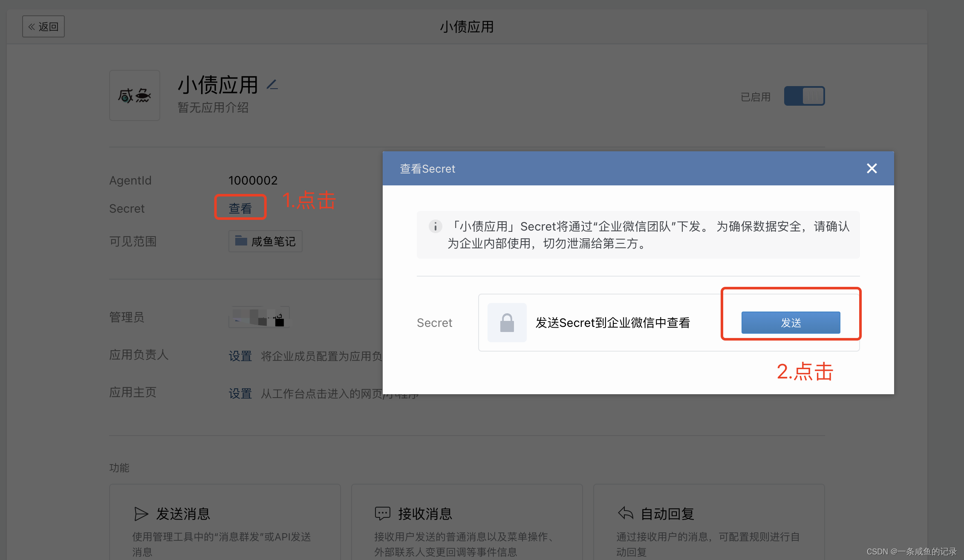Click the 咸鱼笔记 folder tag
Viewport: 964px width, 560px height.
[266, 241]
